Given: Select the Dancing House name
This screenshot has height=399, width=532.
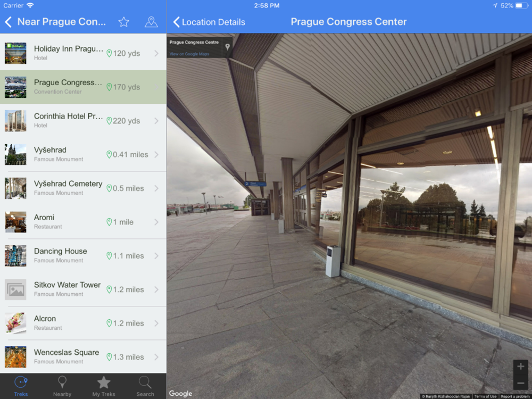Looking at the screenshot, I should coord(61,252).
